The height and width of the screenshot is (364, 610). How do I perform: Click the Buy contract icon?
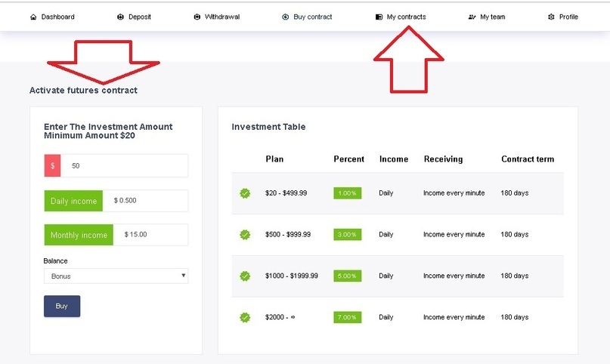click(286, 17)
